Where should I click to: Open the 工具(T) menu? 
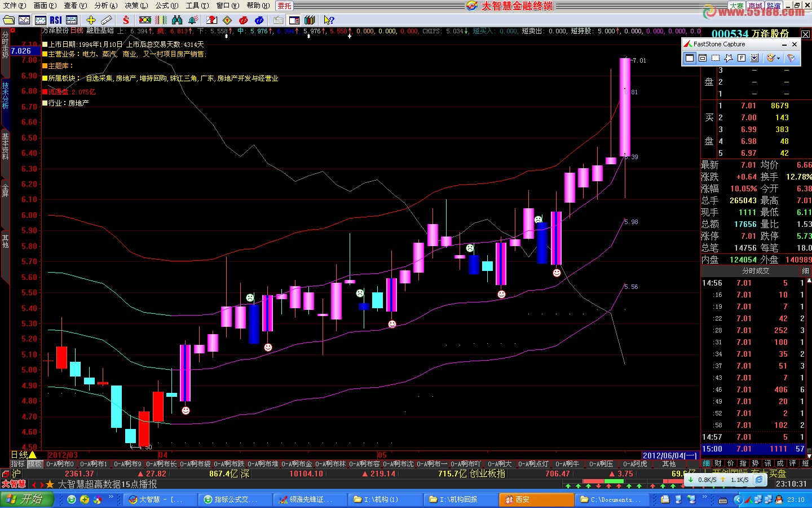(197, 6)
